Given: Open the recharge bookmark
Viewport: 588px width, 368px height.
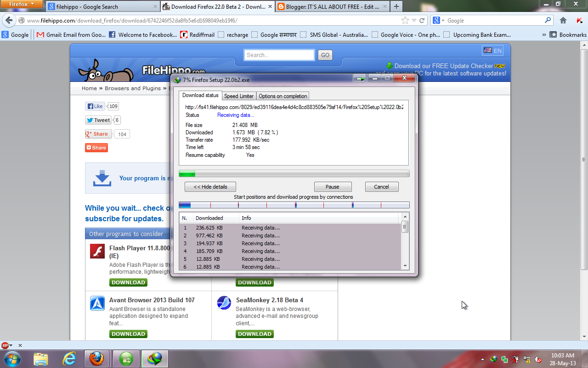Looking at the screenshot, I should [x=233, y=34].
